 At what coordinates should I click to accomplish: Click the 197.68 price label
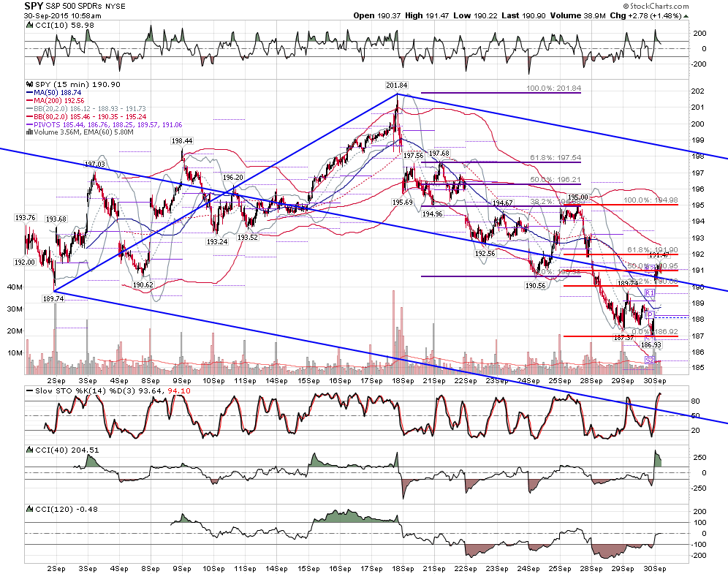439,154
